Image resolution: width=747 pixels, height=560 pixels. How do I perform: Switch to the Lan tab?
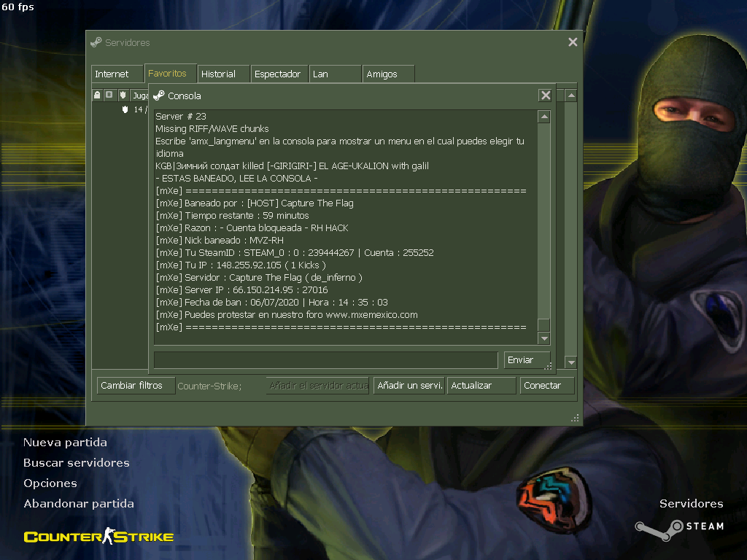click(335, 74)
